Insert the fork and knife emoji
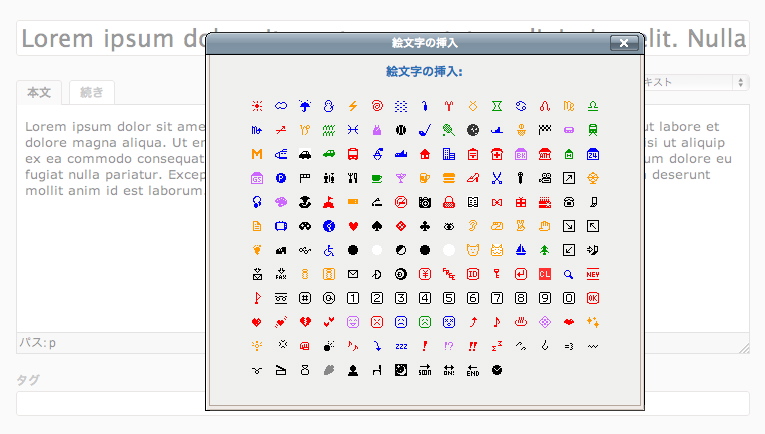 tap(353, 178)
